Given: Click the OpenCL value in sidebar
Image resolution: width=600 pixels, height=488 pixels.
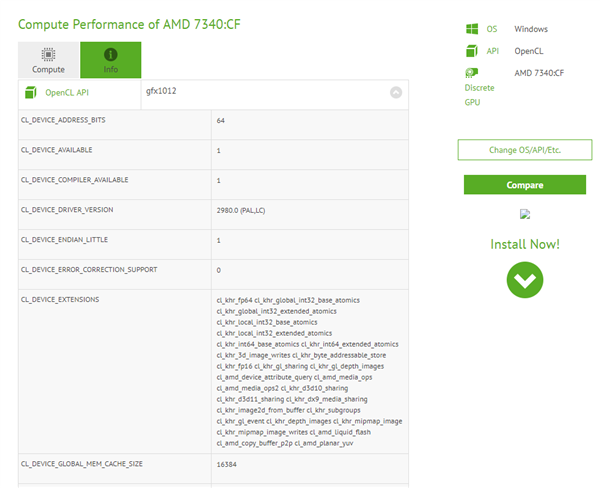Looking at the screenshot, I should [x=528, y=51].
